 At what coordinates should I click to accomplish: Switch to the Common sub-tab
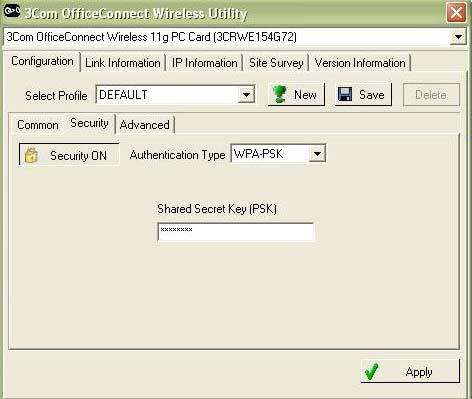(x=38, y=125)
